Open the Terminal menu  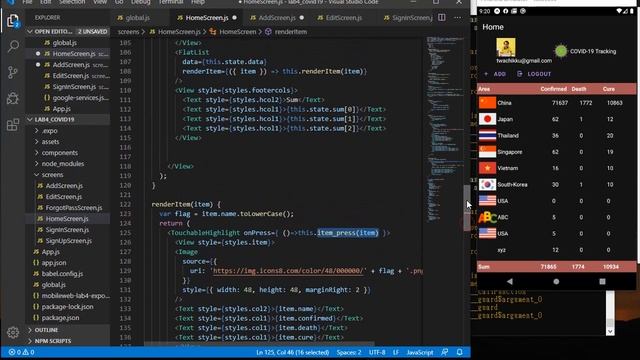[x=171, y=2]
